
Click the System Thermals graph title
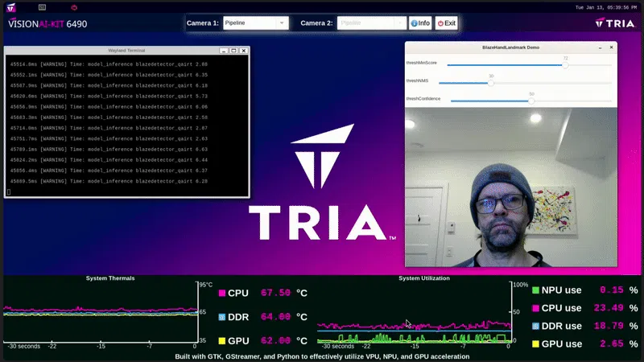click(110, 278)
